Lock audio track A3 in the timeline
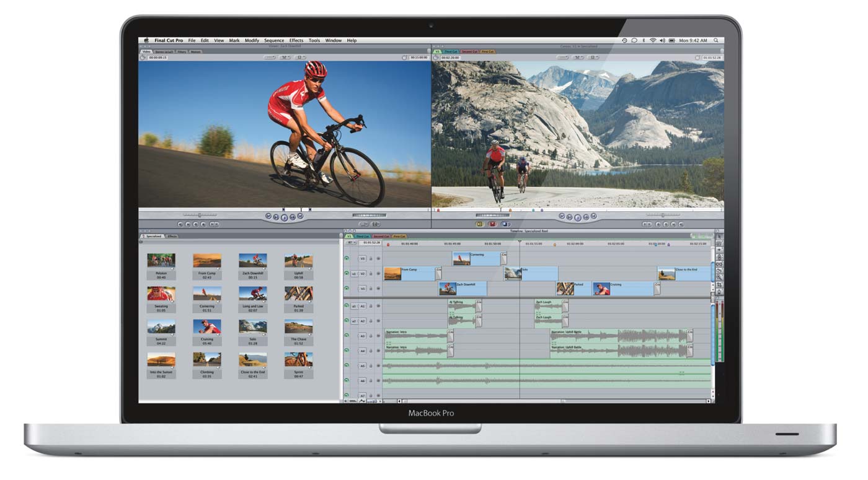868x480 pixels. pyautogui.click(x=371, y=337)
